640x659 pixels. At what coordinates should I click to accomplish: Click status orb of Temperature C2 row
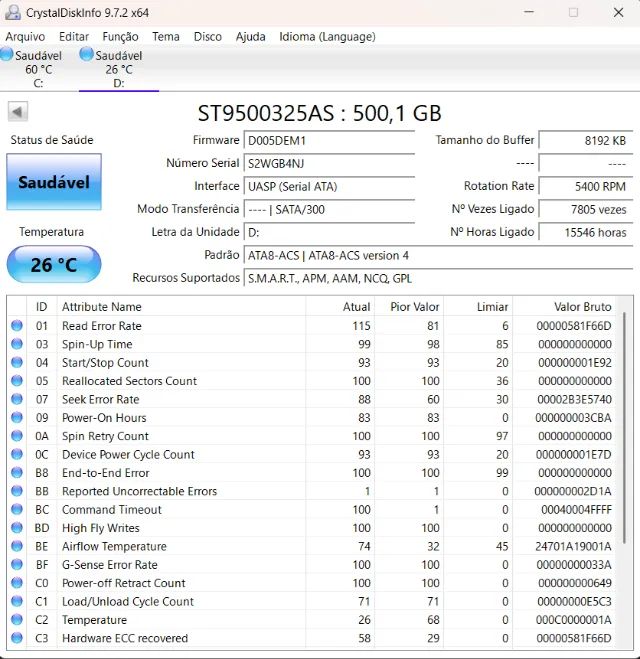17,619
